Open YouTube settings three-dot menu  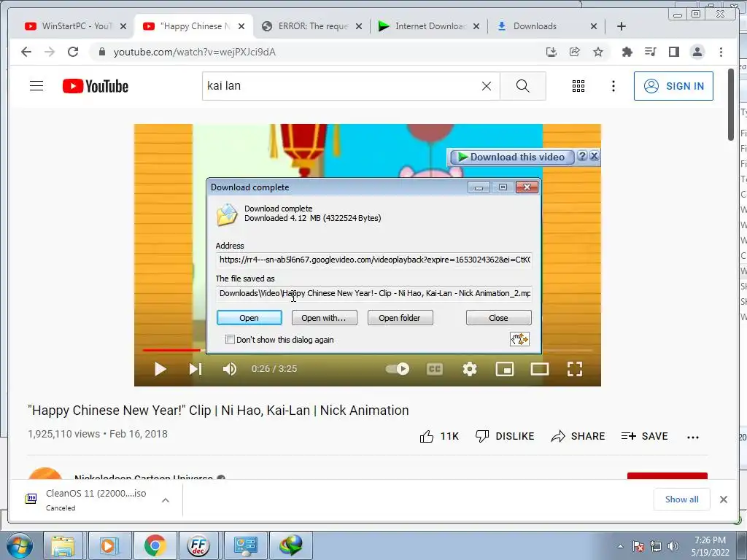613,86
